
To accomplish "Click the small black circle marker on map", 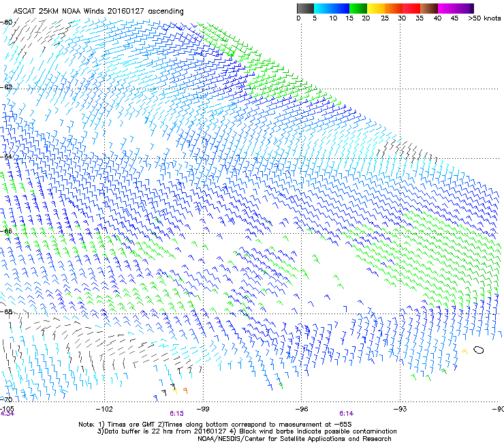I will (478, 350).
